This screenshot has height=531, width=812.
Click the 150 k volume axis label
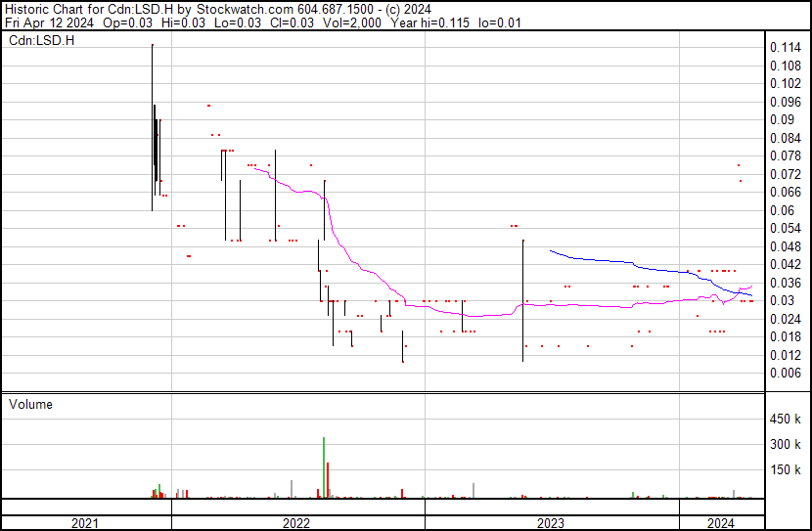click(x=786, y=469)
